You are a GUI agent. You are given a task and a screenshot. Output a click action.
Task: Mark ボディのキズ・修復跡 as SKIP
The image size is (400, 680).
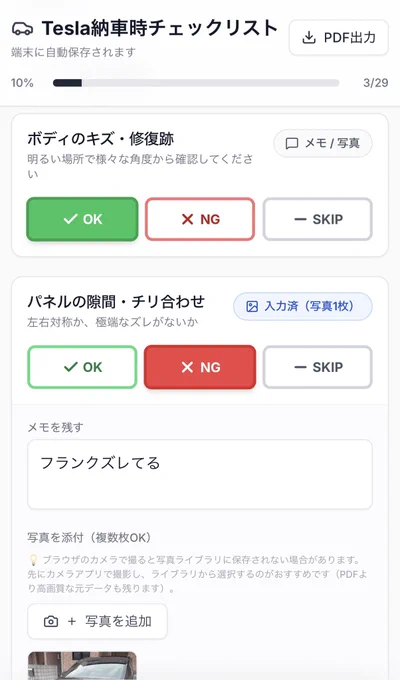pos(318,219)
